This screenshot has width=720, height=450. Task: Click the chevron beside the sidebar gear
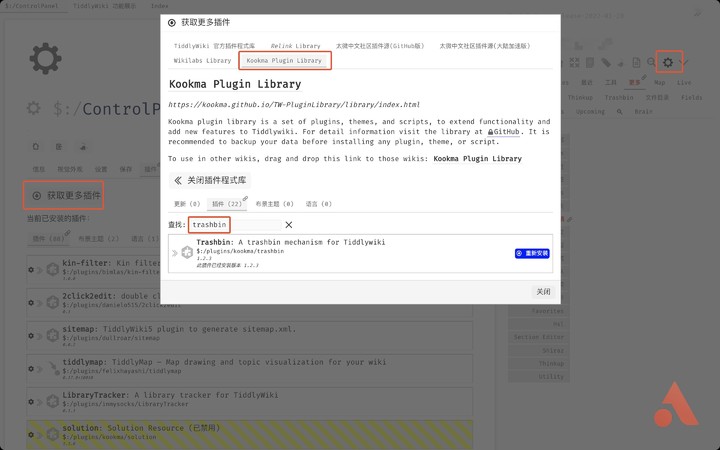[684, 62]
